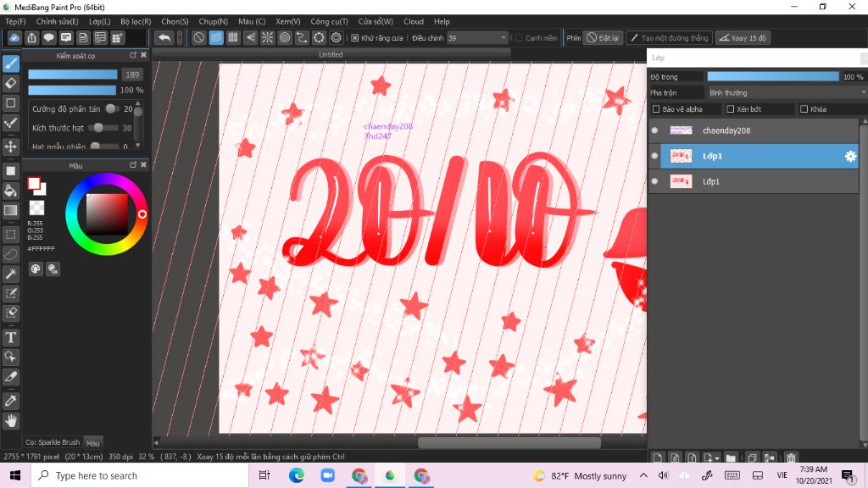Image resolution: width=868 pixels, height=488 pixels.
Task: Activate the rectangular Select tool
Action: click(11, 235)
